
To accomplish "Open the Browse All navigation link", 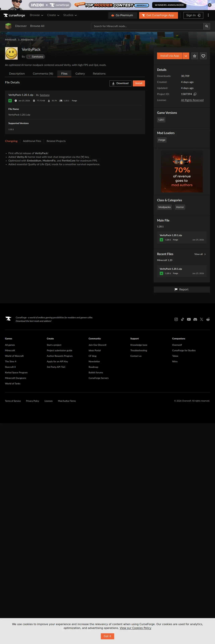I will click(x=37, y=26).
